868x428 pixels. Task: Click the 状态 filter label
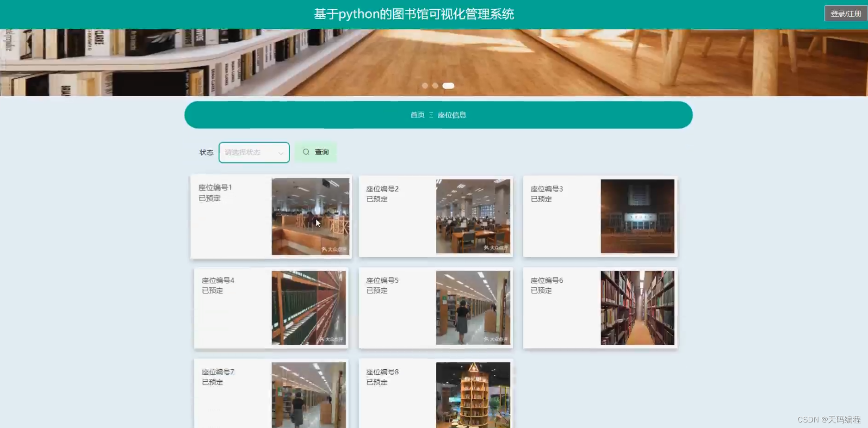click(206, 152)
